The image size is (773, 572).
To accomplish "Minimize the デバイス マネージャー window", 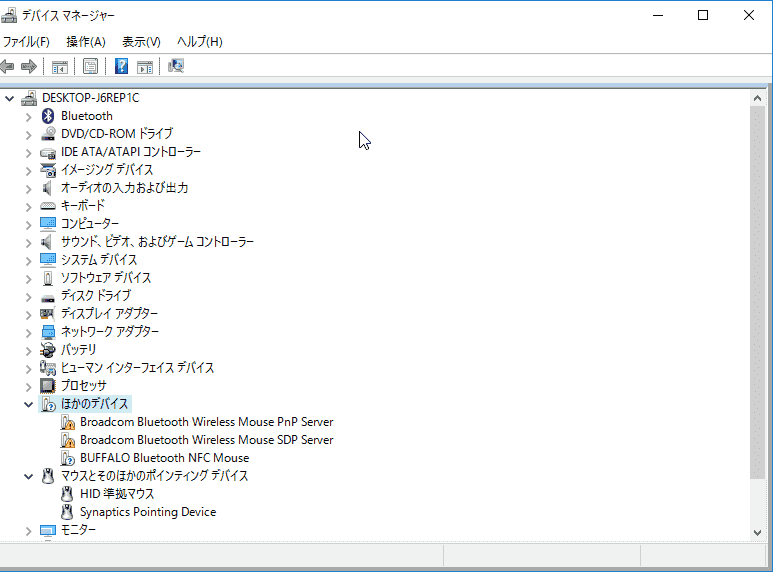I will 658,15.
